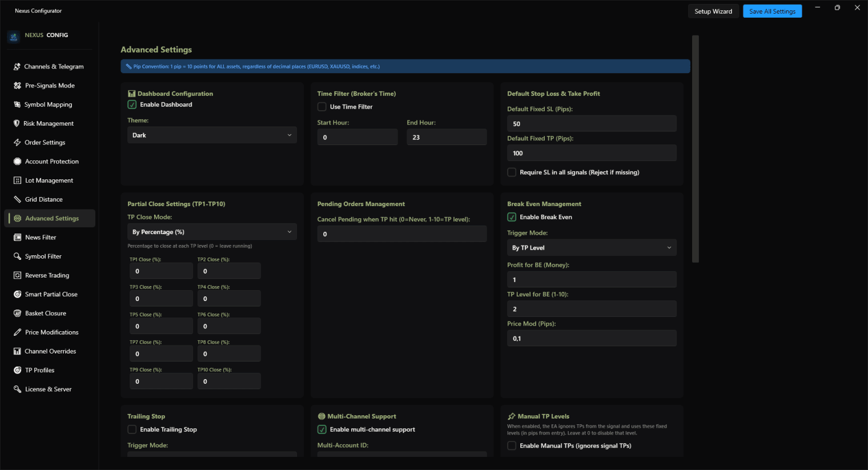The height and width of the screenshot is (470, 868).
Task: Click the Default Fixed SL field
Action: (x=592, y=123)
